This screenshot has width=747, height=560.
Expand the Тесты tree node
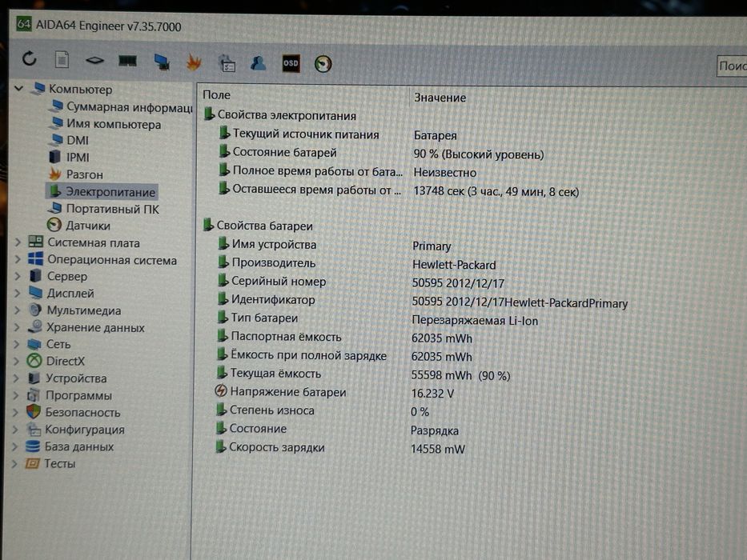click(x=14, y=464)
